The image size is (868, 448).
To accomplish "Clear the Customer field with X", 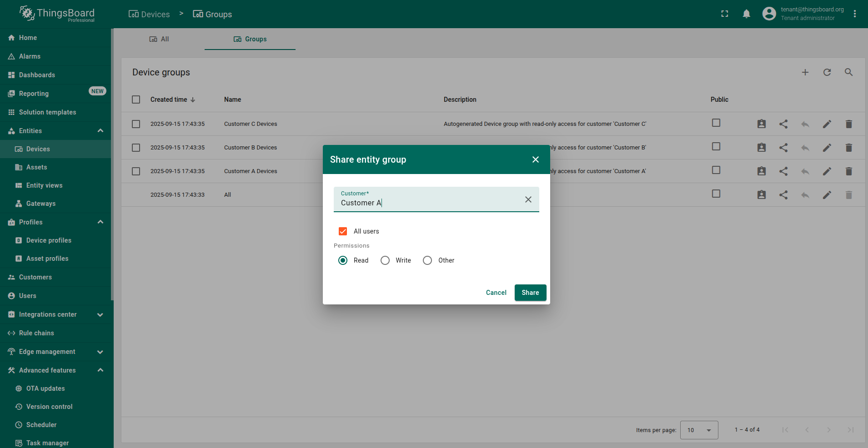I will (528, 199).
